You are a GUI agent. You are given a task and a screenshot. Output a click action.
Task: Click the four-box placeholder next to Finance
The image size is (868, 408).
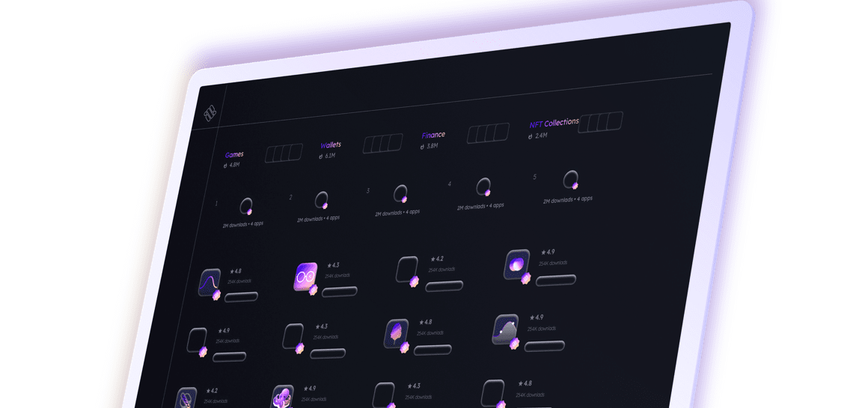click(x=488, y=133)
